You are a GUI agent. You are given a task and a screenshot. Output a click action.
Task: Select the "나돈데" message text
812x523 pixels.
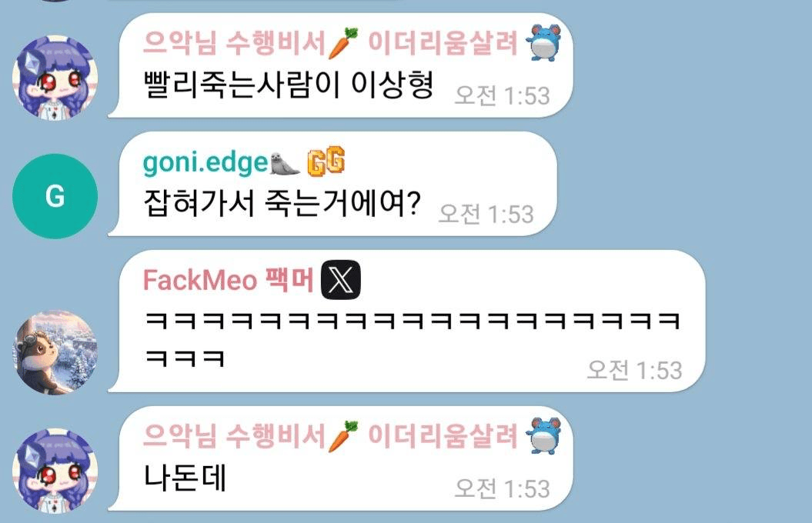(185, 478)
